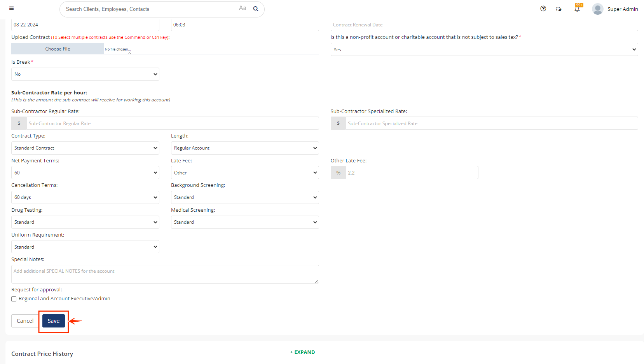Screen dimensions: 644x364
Task: Toggle the Aa case-sensitivity icon
Action: (243, 8)
